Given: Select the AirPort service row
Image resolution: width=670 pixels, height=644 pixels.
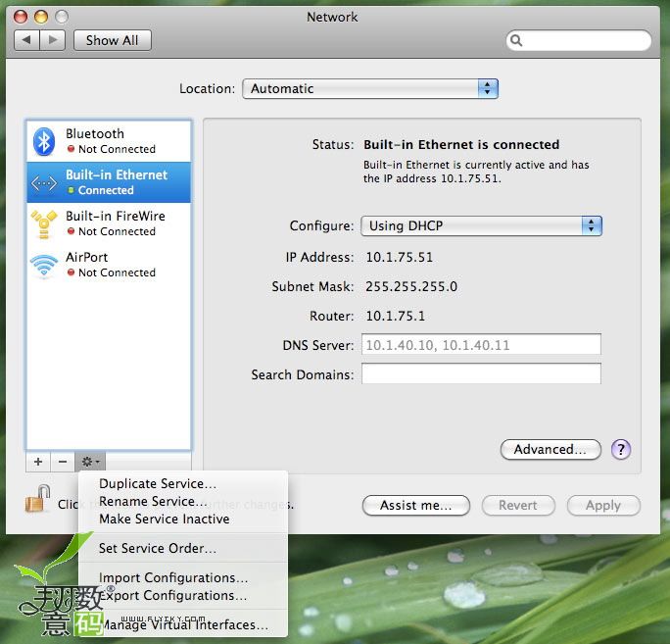Looking at the screenshot, I should point(109,265).
